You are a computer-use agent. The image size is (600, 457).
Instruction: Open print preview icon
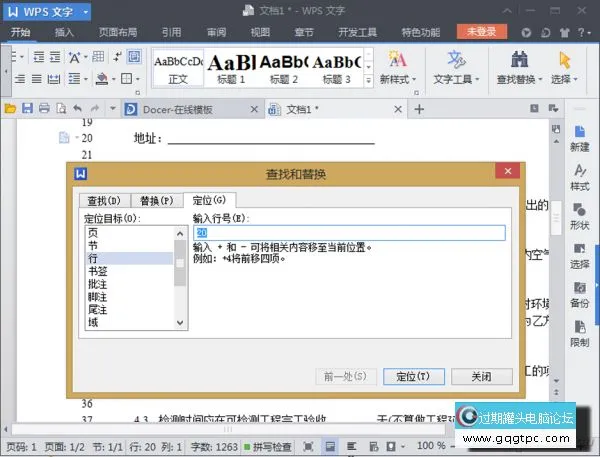point(61,109)
